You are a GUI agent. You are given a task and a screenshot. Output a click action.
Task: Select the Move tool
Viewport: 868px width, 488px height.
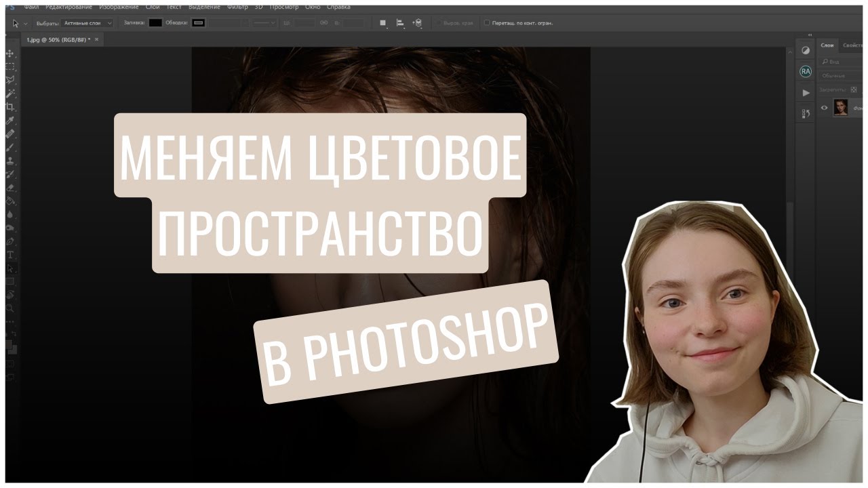[9, 53]
